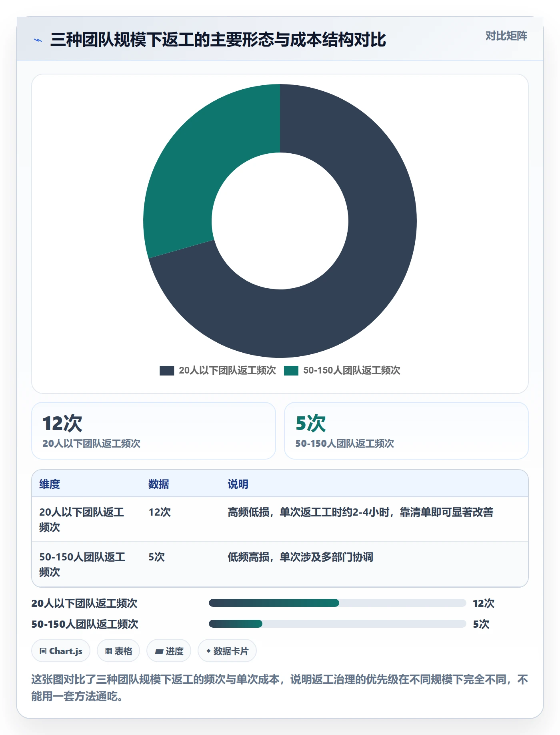
Task: Select the 进度 chip
Action: pos(169,651)
